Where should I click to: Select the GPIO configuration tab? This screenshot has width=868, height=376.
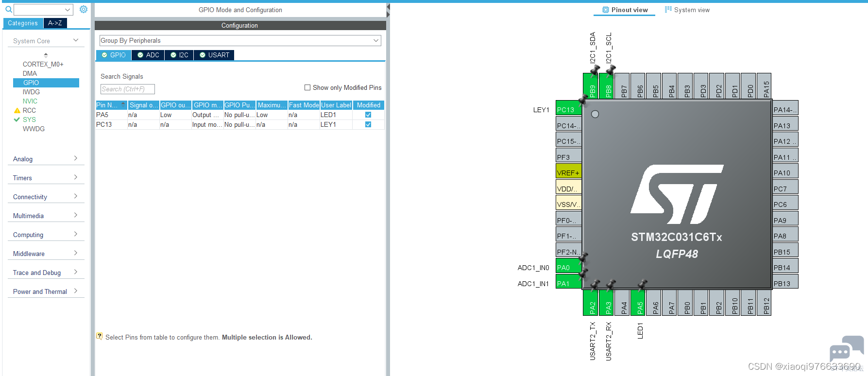click(114, 55)
